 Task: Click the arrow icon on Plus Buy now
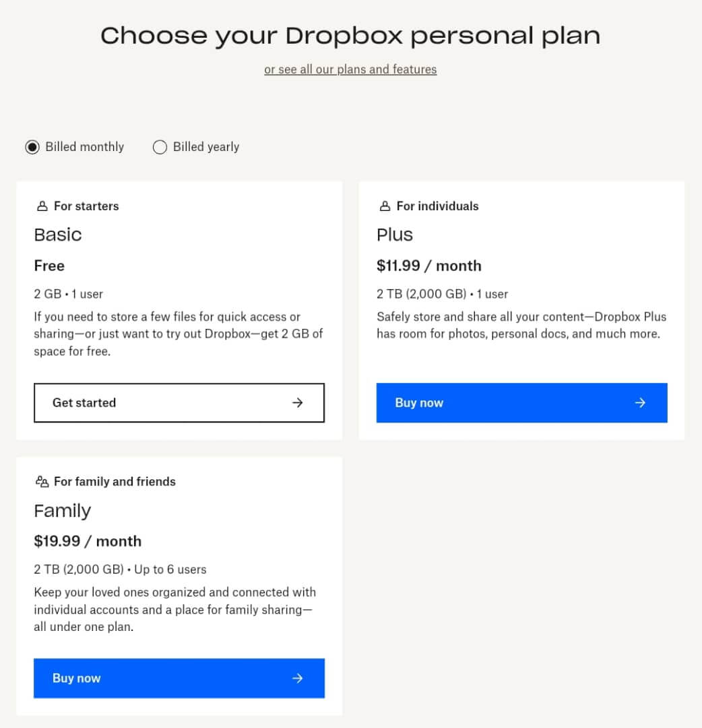[x=640, y=402]
